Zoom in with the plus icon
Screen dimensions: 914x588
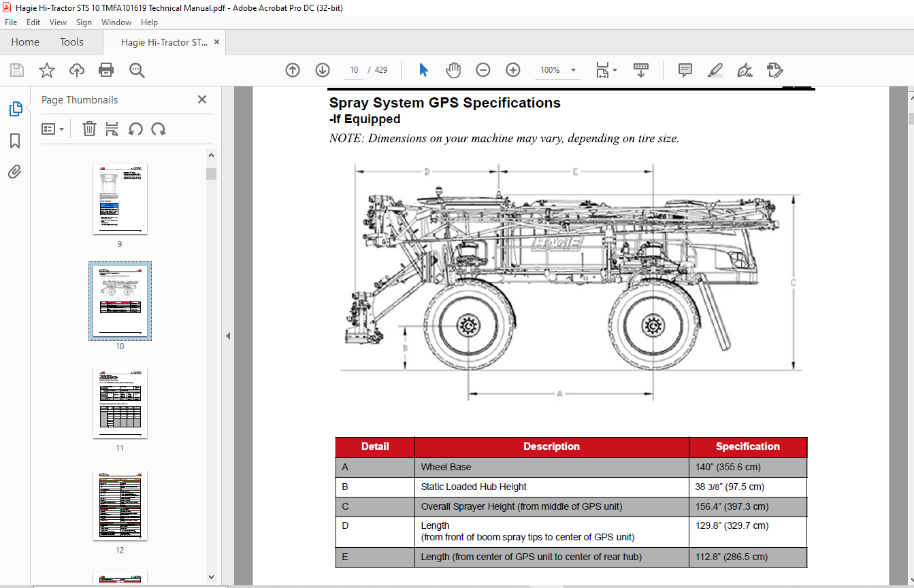coord(513,70)
